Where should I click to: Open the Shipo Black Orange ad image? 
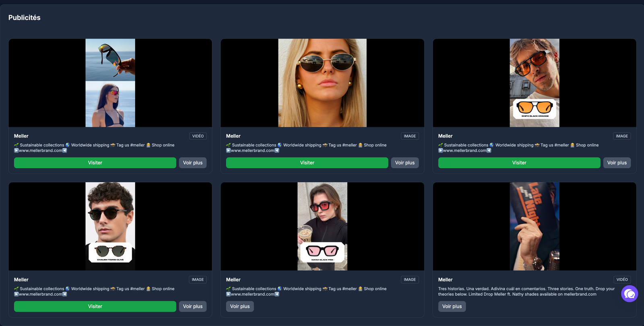point(535,83)
